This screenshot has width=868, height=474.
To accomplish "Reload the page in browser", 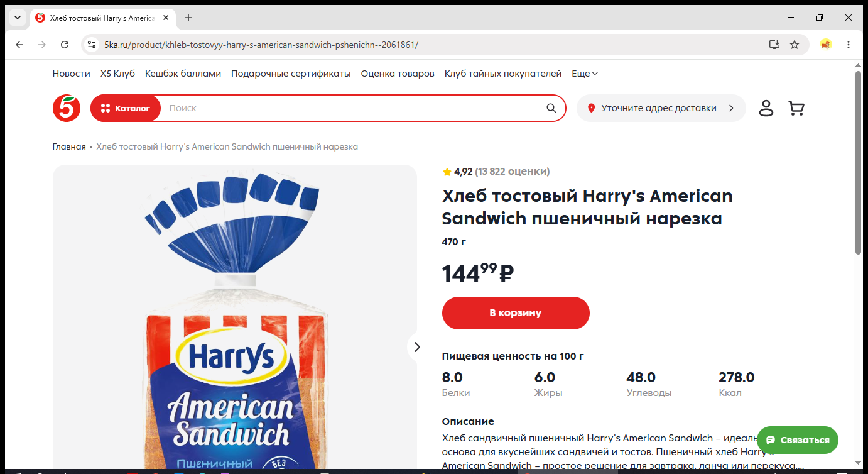I will [x=65, y=45].
